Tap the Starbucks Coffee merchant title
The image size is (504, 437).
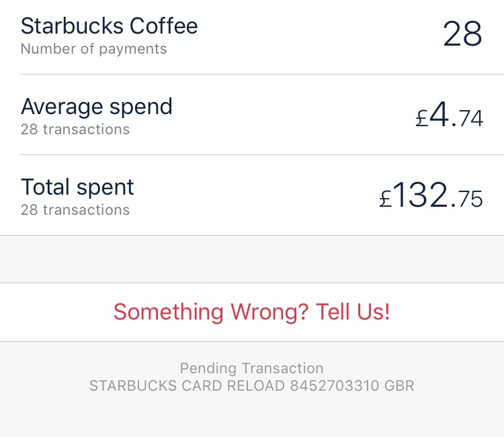(109, 26)
